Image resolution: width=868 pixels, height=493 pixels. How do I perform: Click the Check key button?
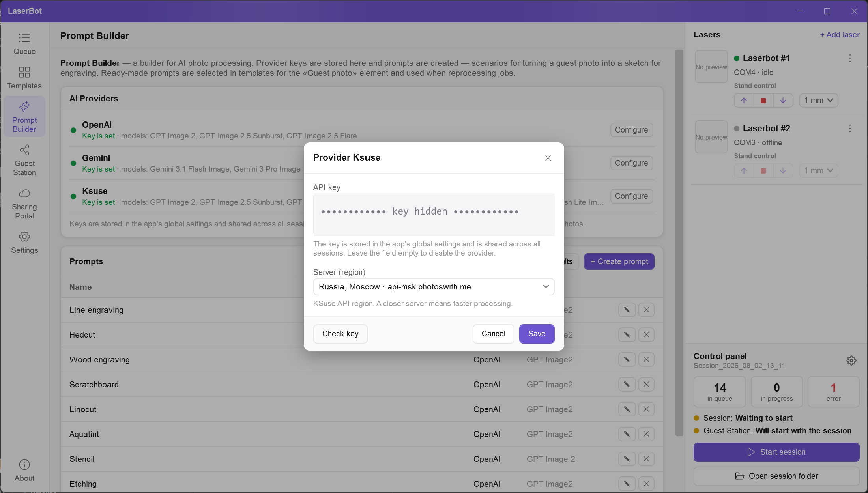(x=340, y=334)
